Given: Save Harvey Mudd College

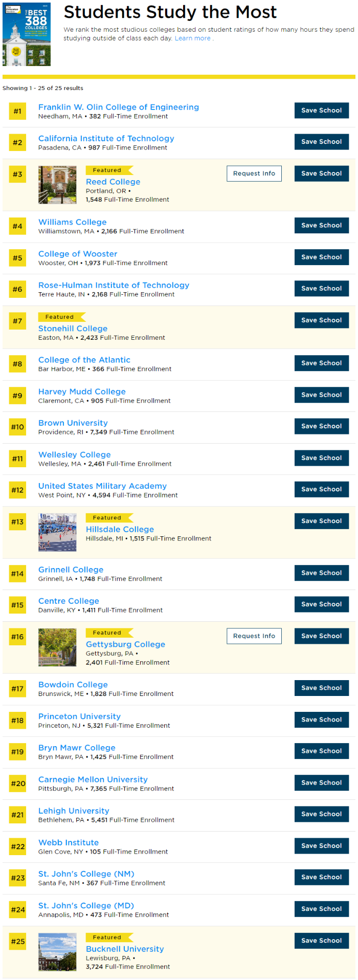Looking at the screenshot, I should coord(322,395).
